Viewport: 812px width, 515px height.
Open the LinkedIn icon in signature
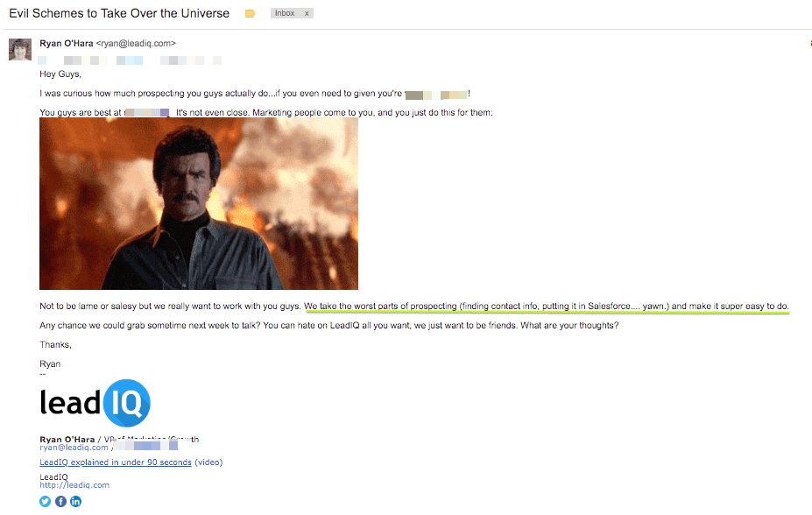75,501
